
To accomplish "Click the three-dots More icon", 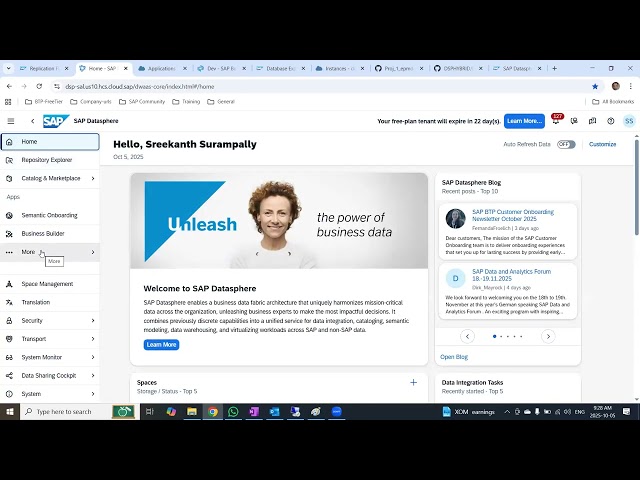I will (9, 252).
